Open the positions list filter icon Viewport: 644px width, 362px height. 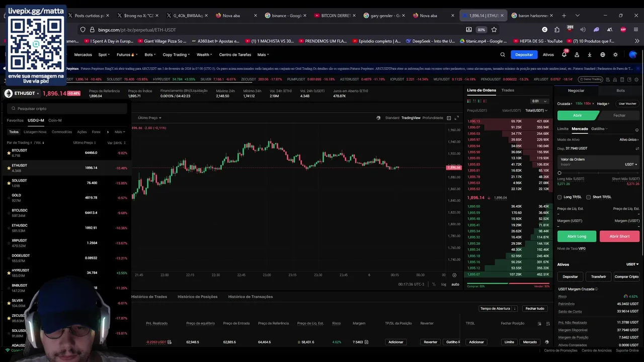coord(539,323)
